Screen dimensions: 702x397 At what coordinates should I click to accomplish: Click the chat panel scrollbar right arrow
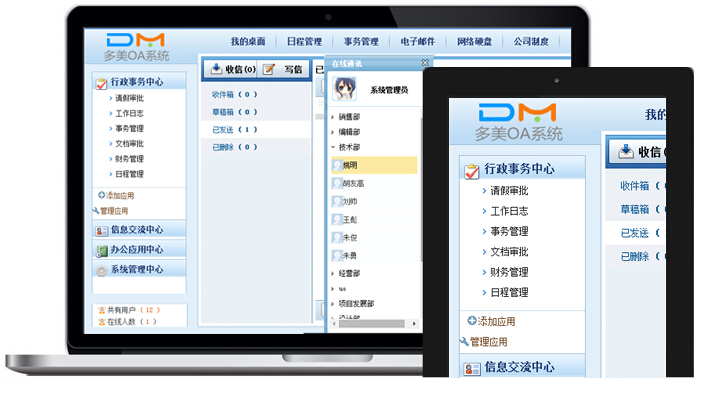tap(414, 324)
